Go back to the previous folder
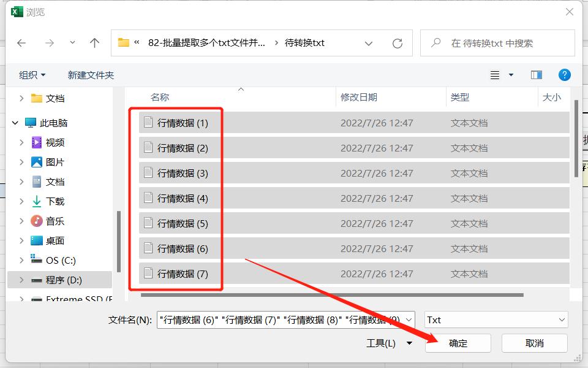 click(x=22, y=43)
